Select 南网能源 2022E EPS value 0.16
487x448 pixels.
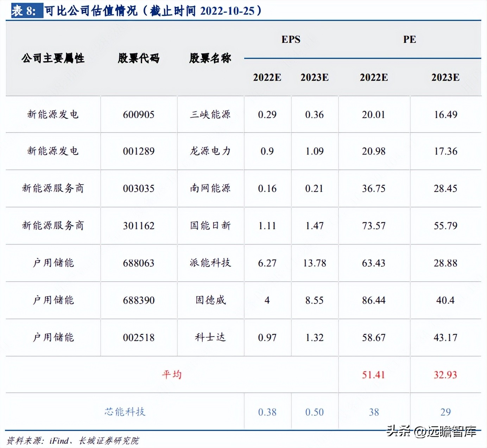coord(267,188)
